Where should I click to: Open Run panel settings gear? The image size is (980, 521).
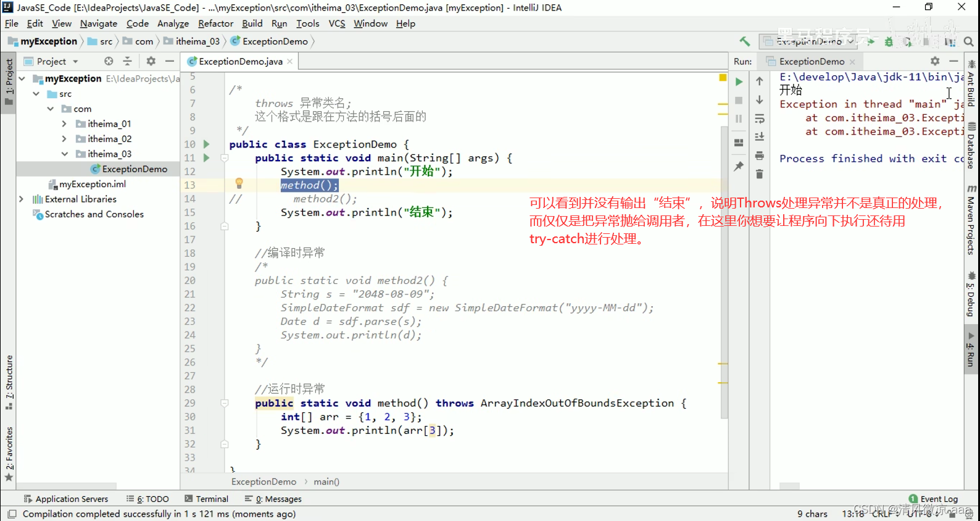935,61
